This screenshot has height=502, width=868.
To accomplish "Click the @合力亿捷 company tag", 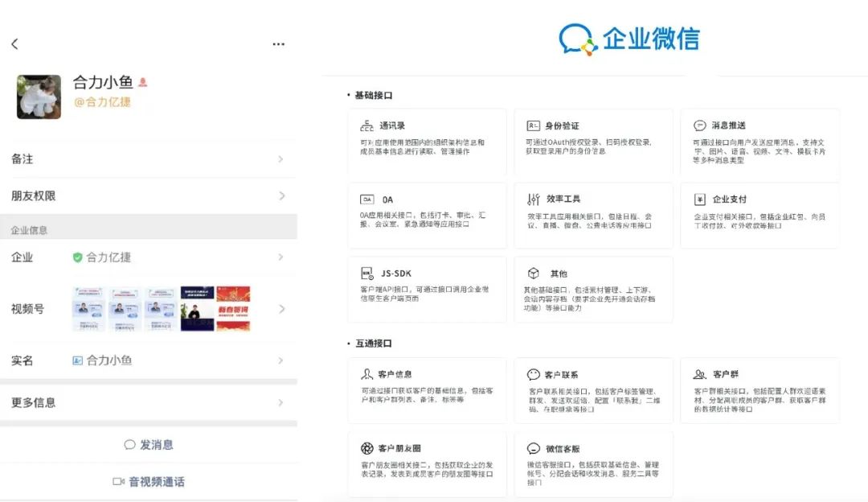I will click(x=102, y=102).
